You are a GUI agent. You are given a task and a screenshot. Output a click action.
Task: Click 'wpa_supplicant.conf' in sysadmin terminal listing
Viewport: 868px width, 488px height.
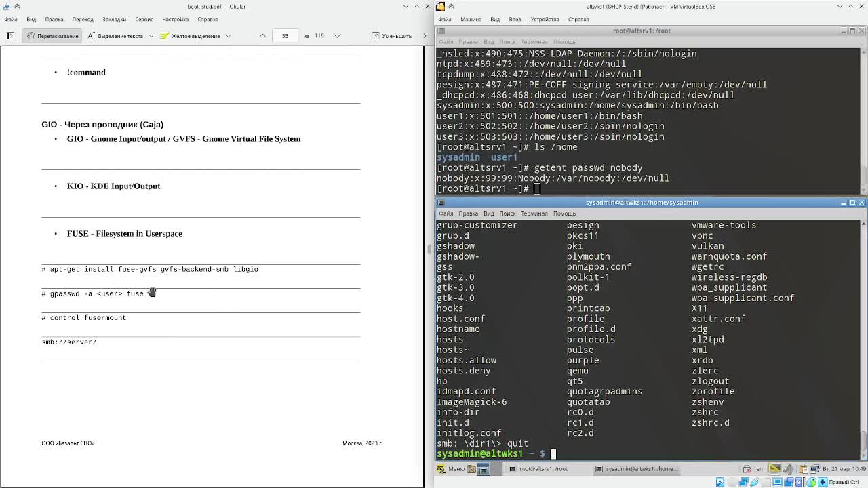[743, 298]
